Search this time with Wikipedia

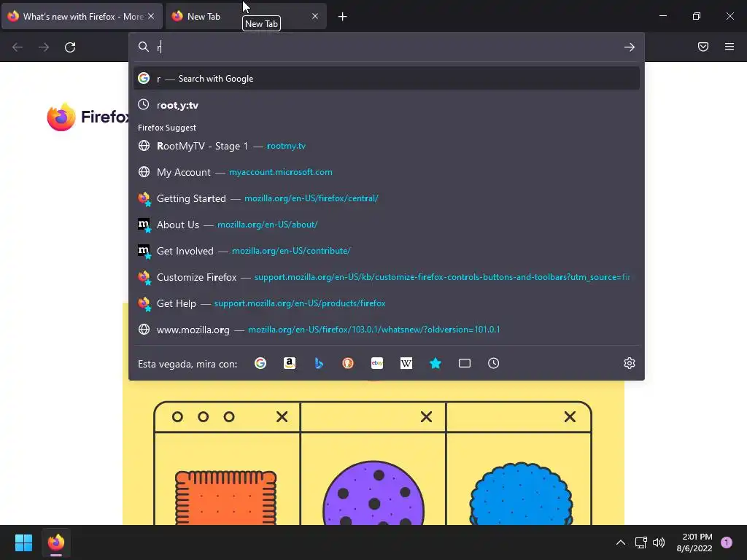pos(406,363)
